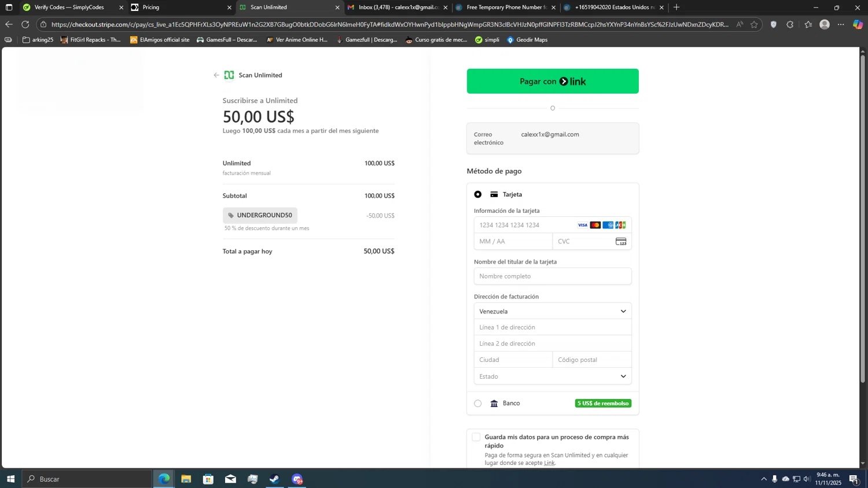The width and height of the screenshot is (868, 488).
Task: Open Ver Anime Online bookmark
Action: (x=297, y=40)
